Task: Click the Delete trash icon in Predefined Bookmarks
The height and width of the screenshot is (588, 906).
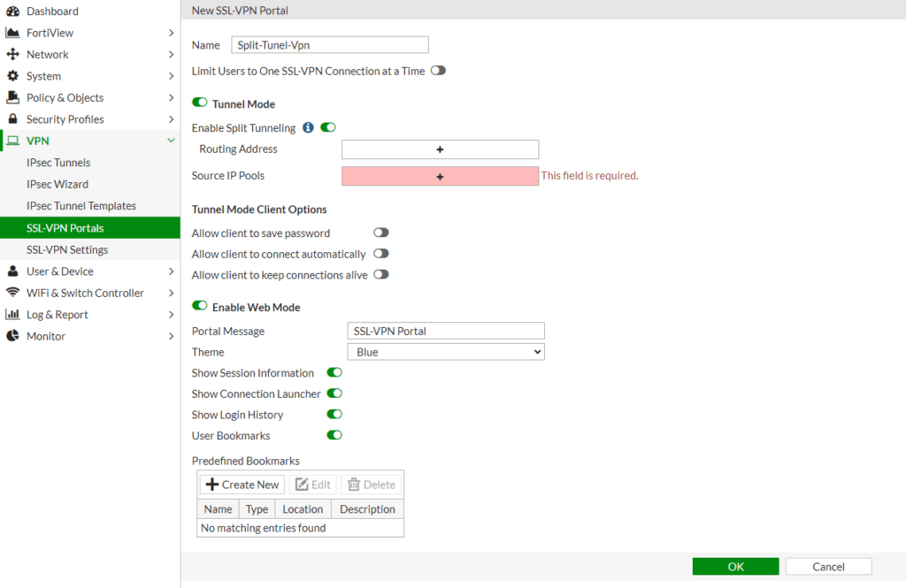Action: click(371, 484)
